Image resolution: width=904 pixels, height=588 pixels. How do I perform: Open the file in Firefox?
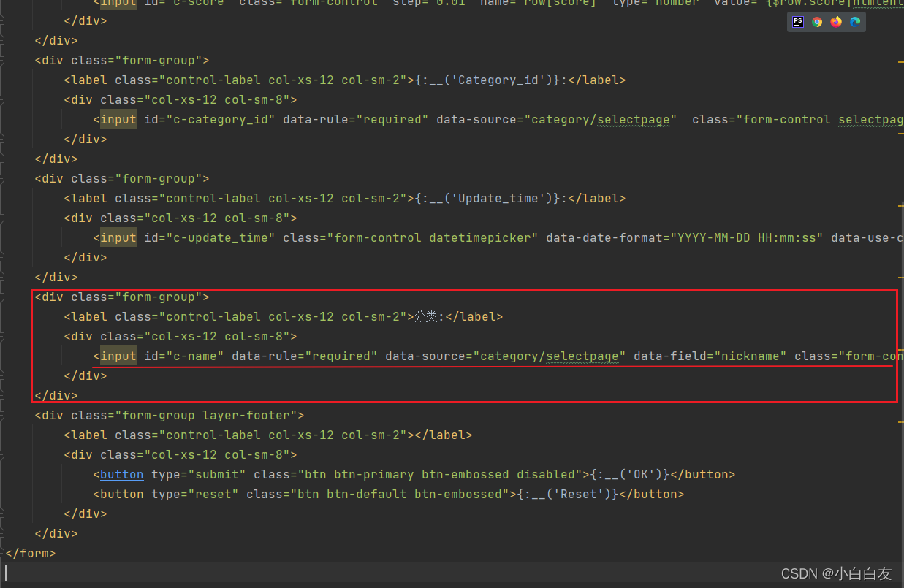835,22
